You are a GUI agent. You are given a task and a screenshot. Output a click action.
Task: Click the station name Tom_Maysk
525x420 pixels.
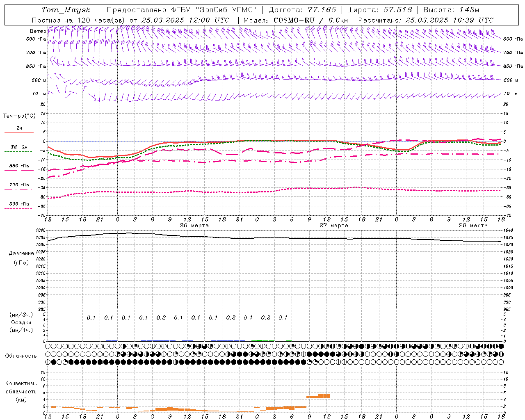click(66, 10)
